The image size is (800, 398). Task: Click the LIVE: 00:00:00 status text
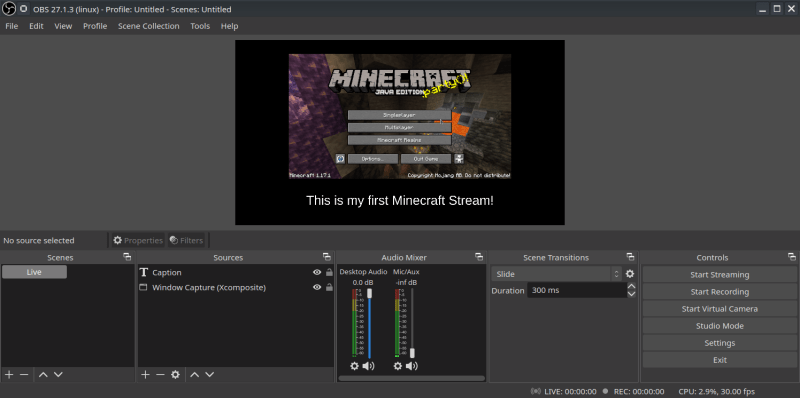tap(570, 391)
